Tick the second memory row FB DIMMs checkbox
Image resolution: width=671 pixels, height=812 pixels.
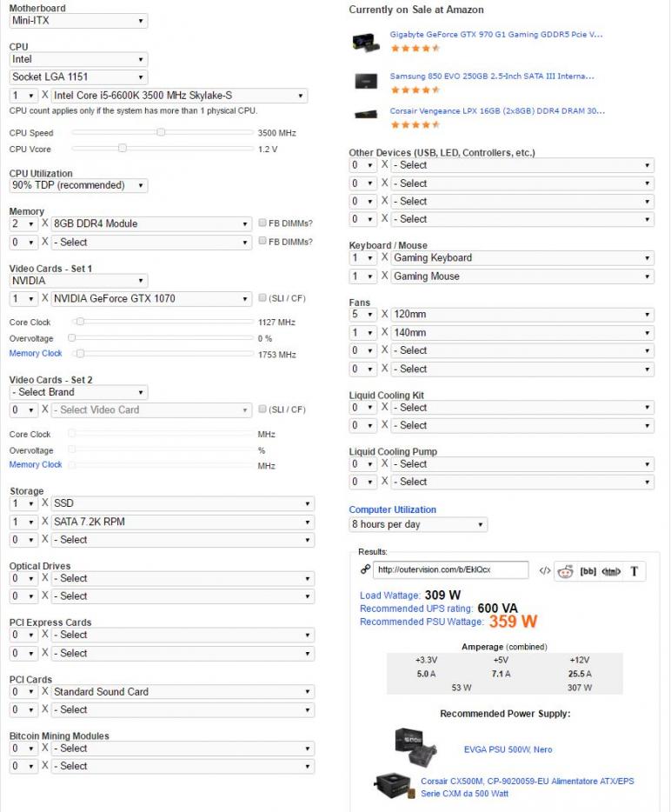pyautogui.click(x=263, y=242)
